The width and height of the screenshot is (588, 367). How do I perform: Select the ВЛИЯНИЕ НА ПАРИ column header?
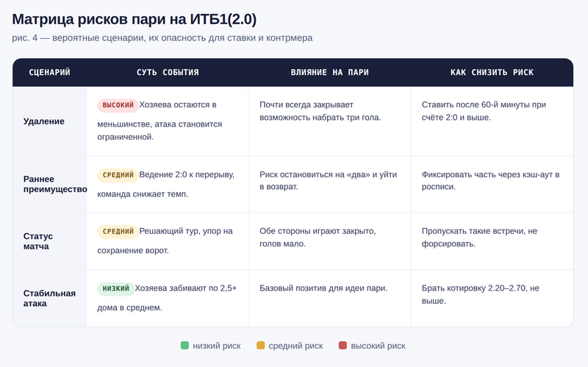(x=329, y=73)
